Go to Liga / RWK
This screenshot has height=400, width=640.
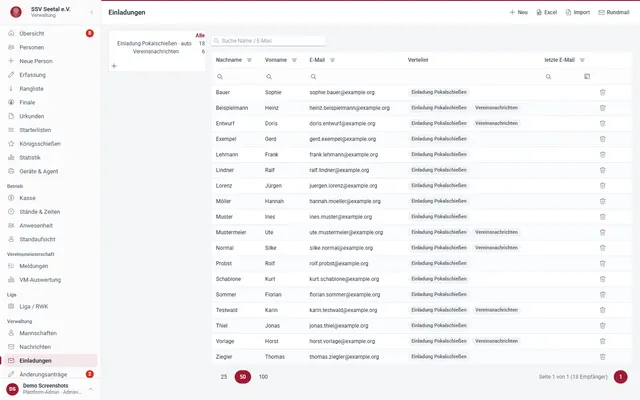click(x=50, y=307)
